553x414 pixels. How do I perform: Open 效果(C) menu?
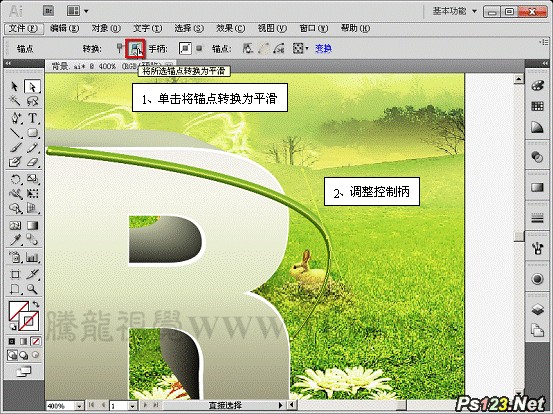[231, 29]
